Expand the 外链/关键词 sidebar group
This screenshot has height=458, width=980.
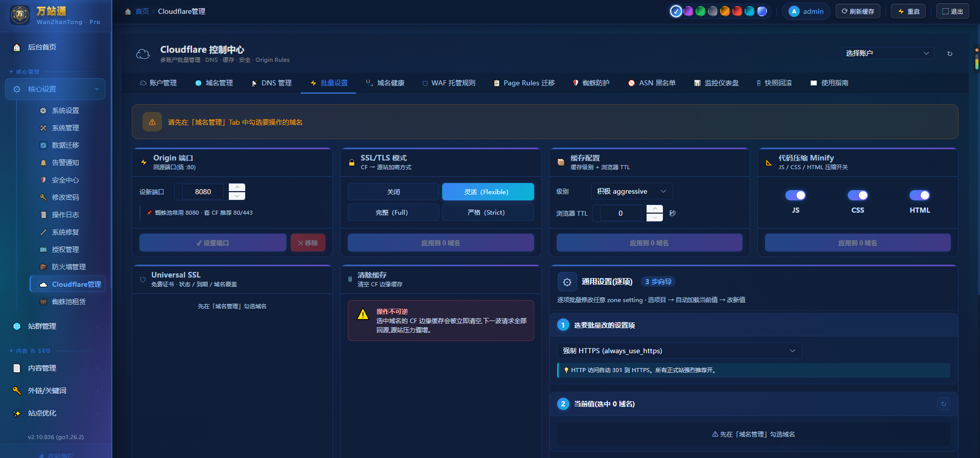[55, 391]
